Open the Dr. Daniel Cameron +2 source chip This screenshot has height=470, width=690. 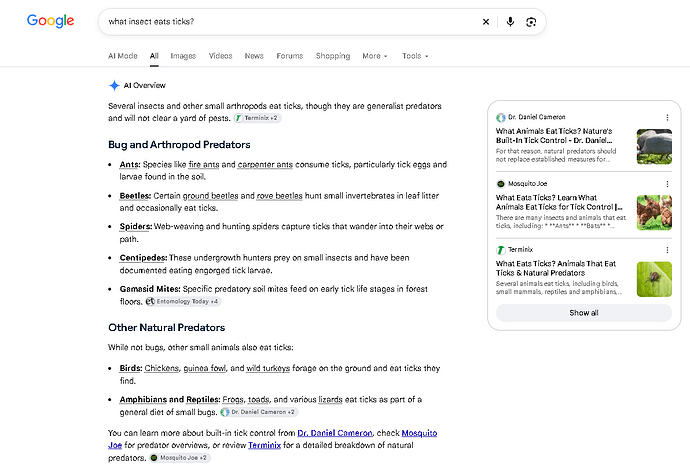(259, 412)
